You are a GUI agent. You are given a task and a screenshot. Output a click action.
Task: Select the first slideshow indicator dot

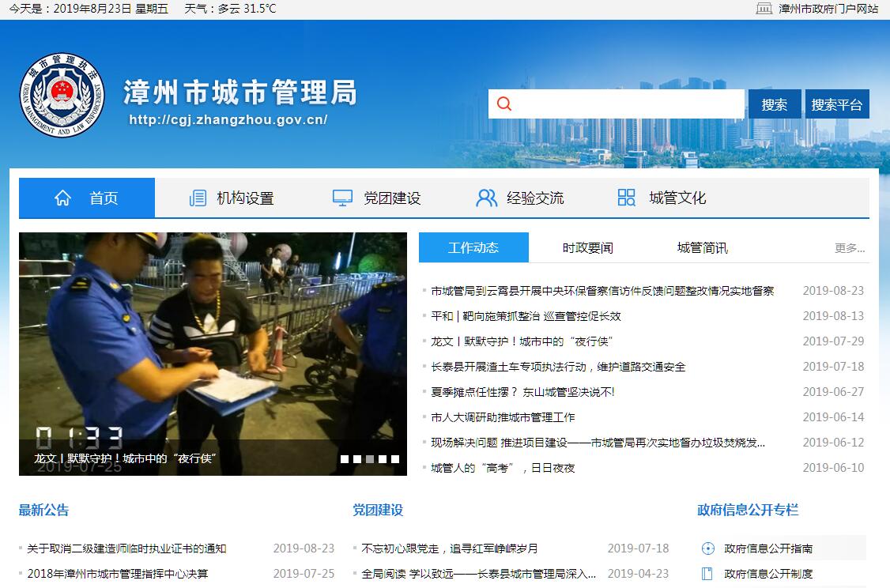click(345, 459)
